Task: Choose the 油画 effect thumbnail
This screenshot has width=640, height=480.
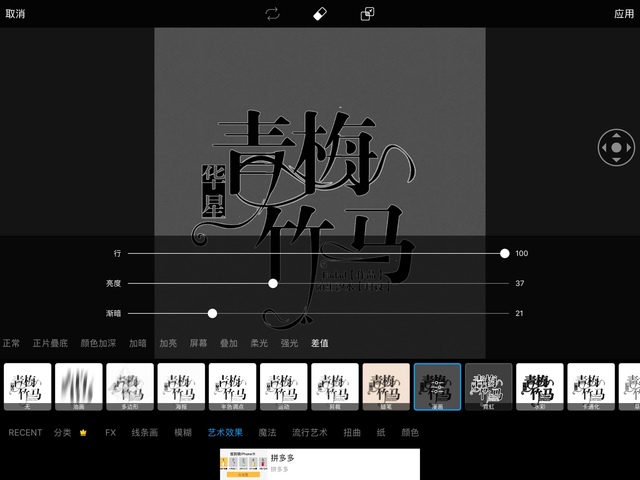Action: click(x=79, y=387)
